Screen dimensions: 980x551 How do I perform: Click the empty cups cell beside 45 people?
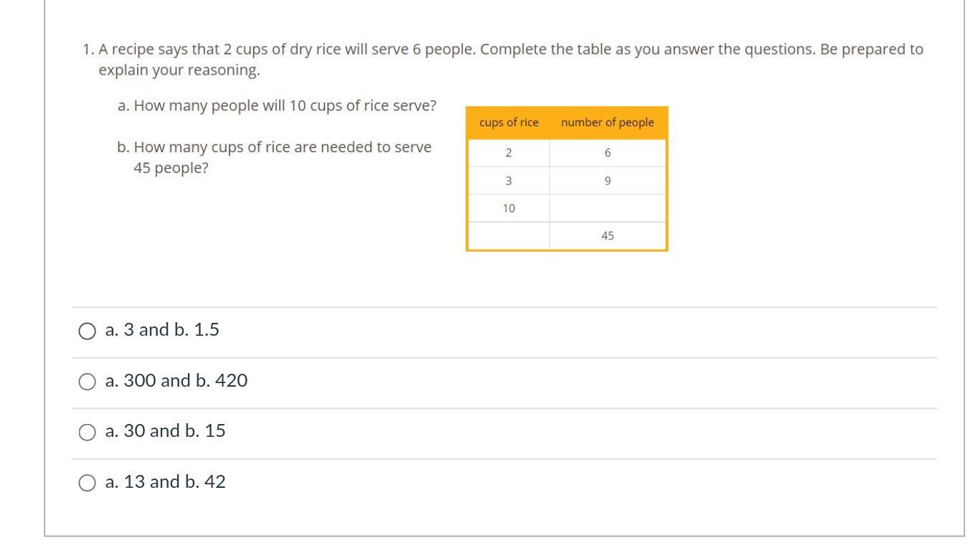coord(509,236)
